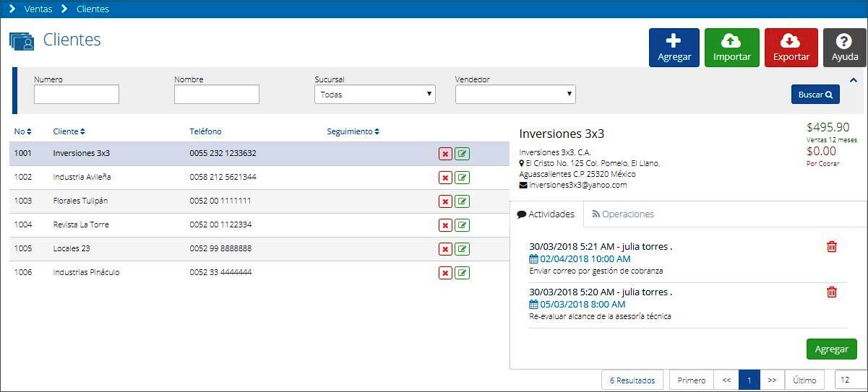The height and width of the screenshot is (392, 868).
Task: Switch to Operaciones tab
Action: [623, 214]
